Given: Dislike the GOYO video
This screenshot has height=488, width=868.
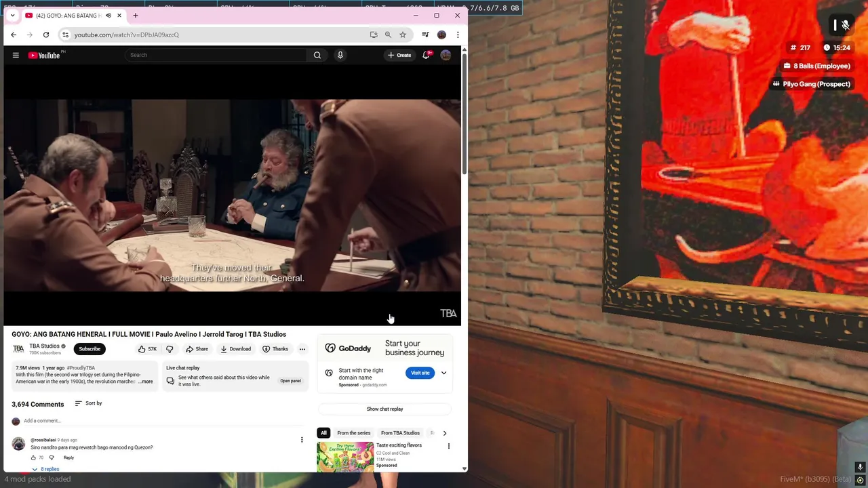Looking at the screenshot, I should (x=170, y=349).
